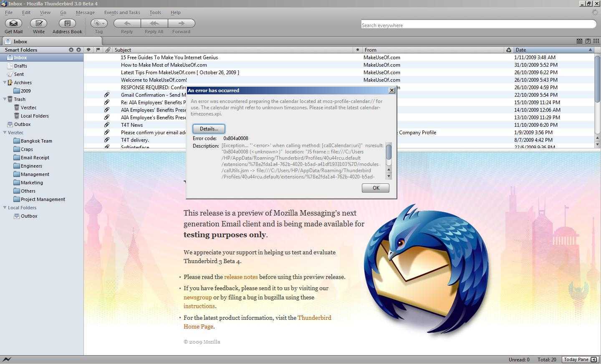Open the Message menu
Image resolution: width=601 pixels, height=364 pixels.
(x=85, y=13)
